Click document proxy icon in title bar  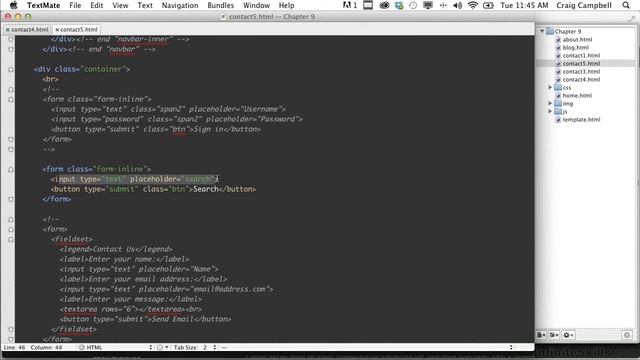tap(223, 17)
